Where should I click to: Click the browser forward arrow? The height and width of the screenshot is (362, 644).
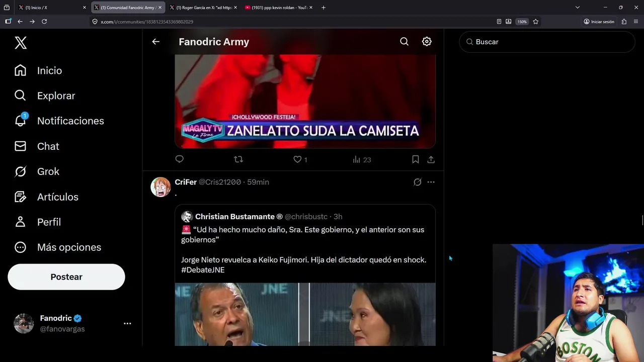[32, 22]
